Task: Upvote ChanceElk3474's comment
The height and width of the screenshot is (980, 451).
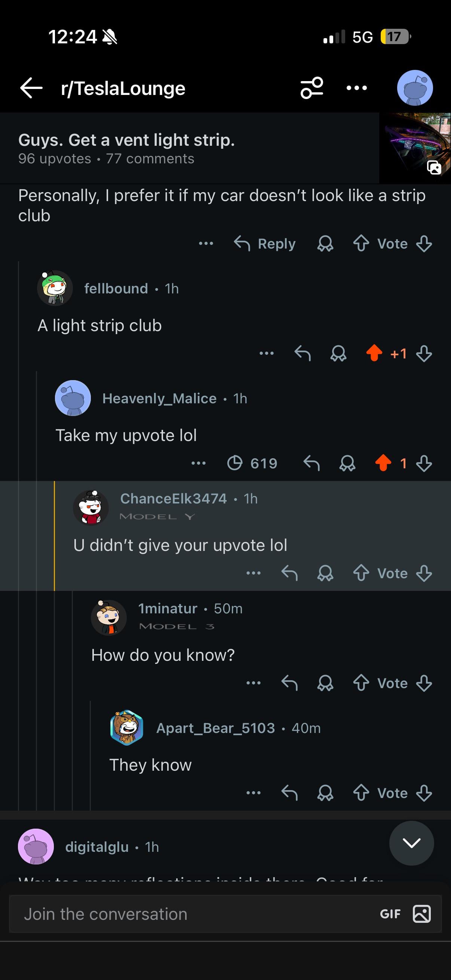Action: pyautogui.click(x=361, y=573)
